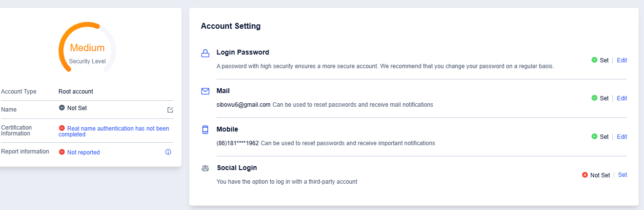Click green Set check for Login Password

tap(594, 60)
